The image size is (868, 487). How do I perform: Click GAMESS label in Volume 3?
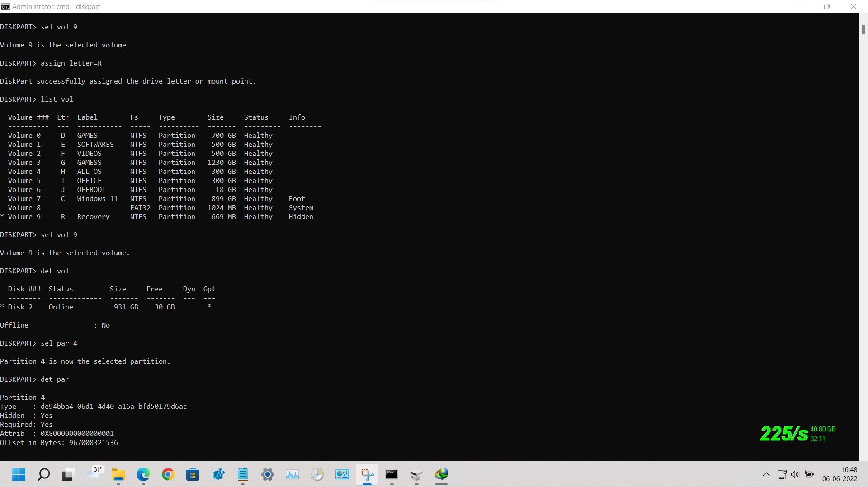coord(89,163)
